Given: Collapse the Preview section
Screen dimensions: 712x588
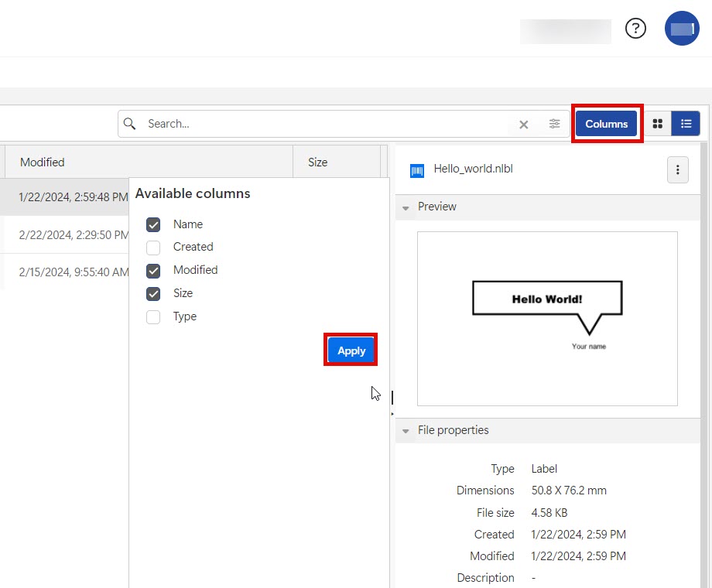Looking at the screenshot, I should tap(406, 207).
